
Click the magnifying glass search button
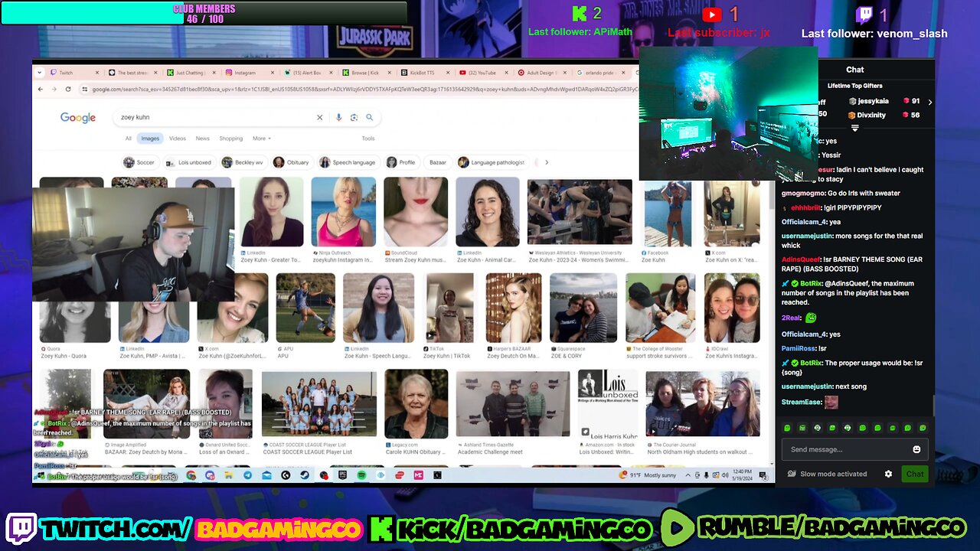369,117
